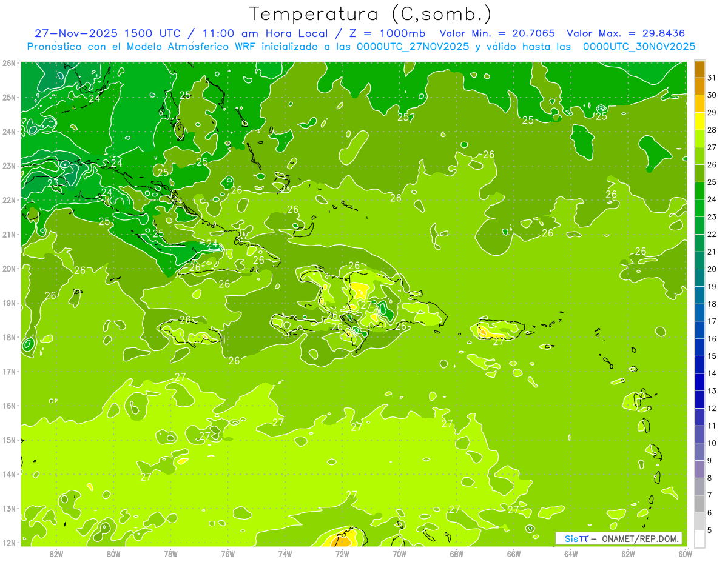728x562 pixels.
Task: Click the 80W longitude axis label
Action: pos(113,554)
